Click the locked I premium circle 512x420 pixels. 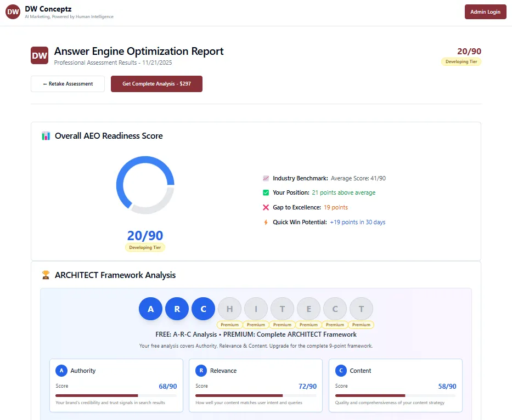[x=256, y=309]
